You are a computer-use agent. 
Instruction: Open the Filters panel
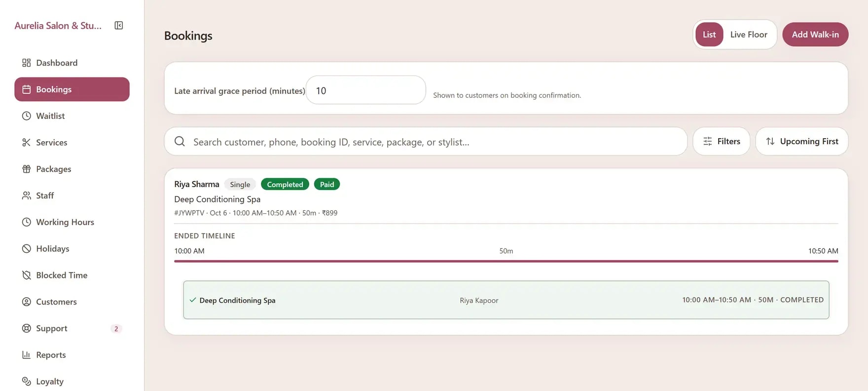tap(722, 141)
